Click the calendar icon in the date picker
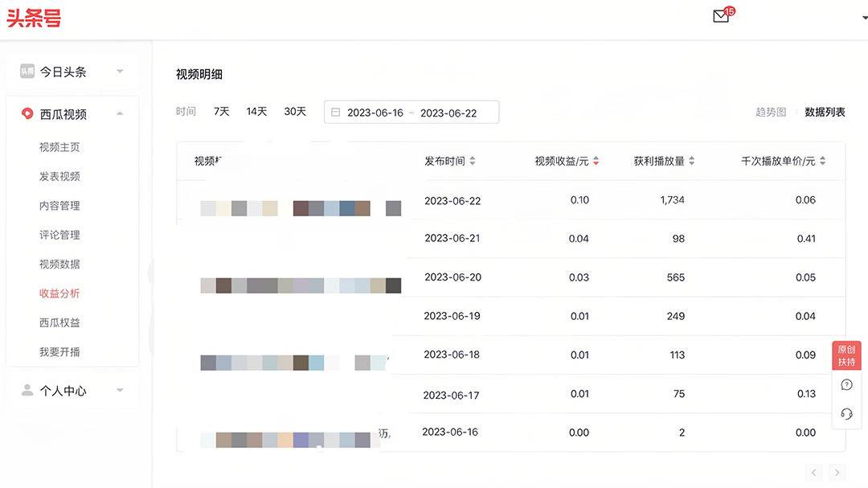Viewport: 868px width, 488px height. click(x=336, y=113)
